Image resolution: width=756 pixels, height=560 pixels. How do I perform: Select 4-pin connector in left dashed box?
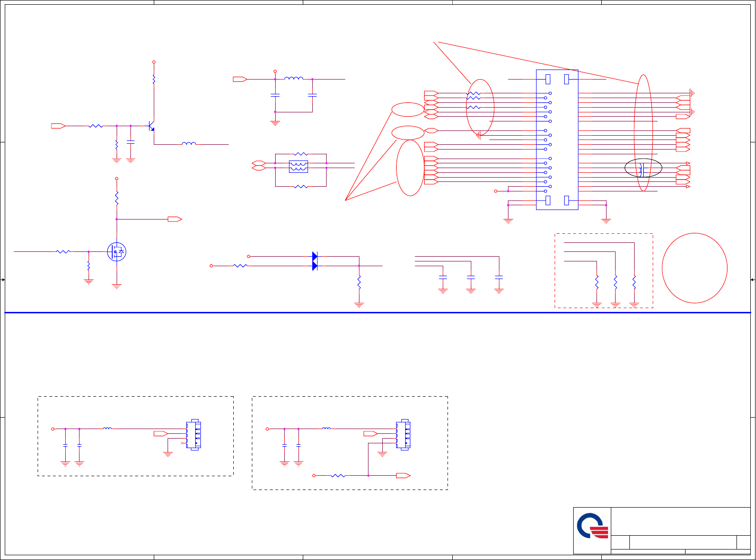tap(193, 435)
